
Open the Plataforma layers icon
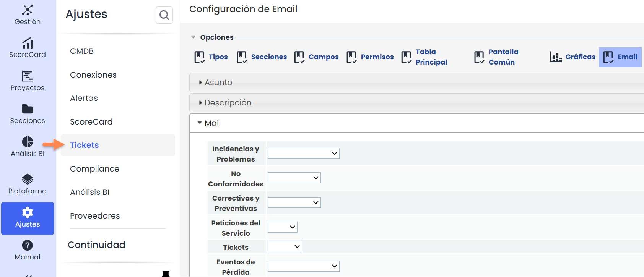click(28, 179)
